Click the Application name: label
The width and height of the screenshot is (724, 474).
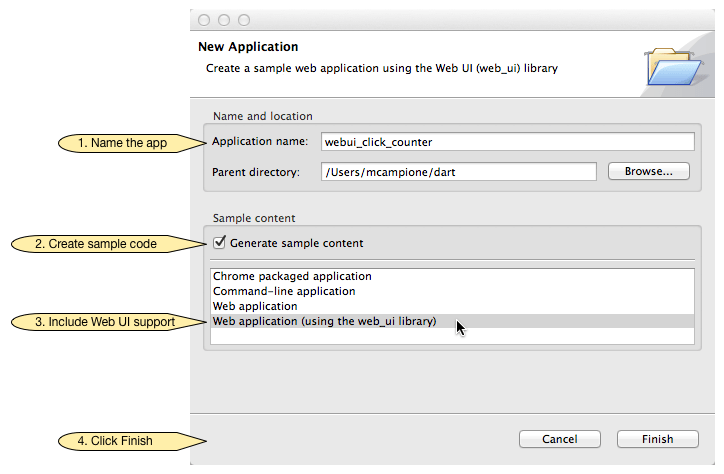click(x=260, y=141)
